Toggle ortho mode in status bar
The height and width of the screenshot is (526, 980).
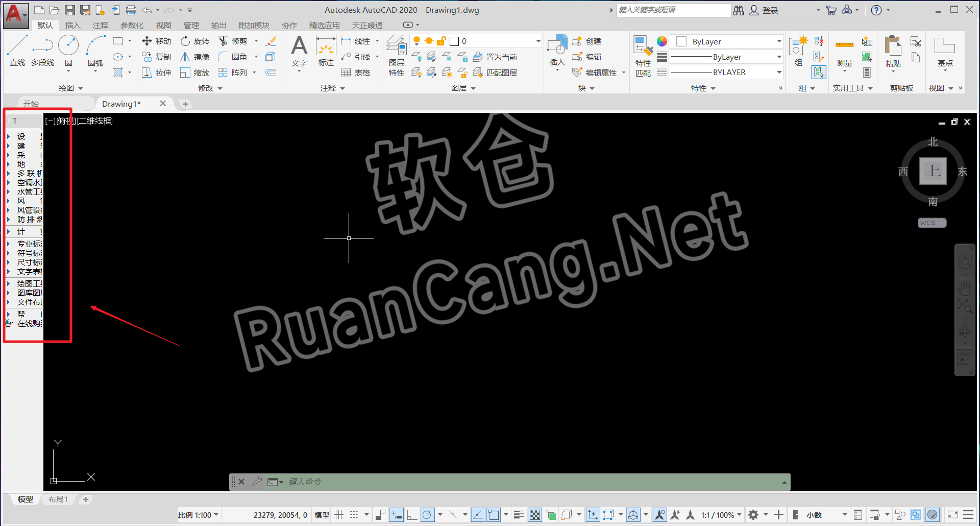pos(412,515)
